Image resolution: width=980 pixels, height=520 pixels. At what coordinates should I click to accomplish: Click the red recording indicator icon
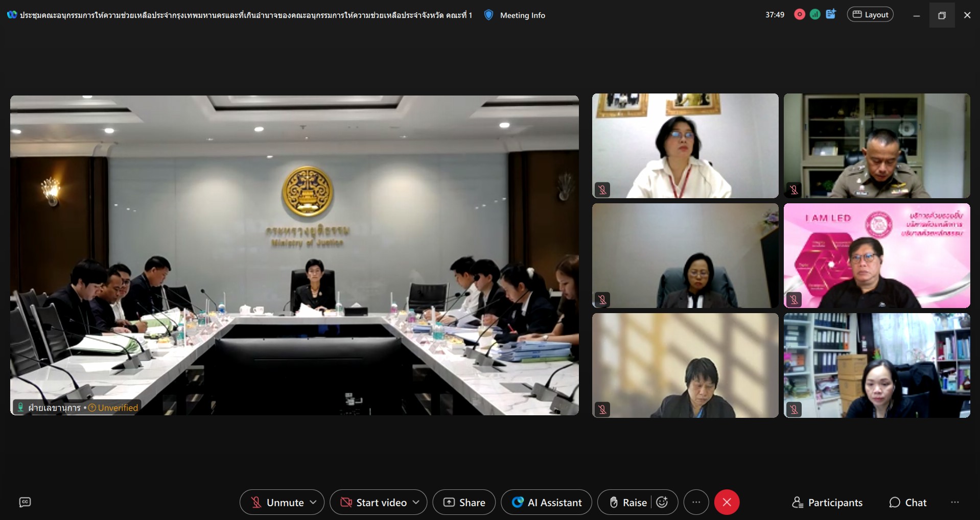[x=800, y=15]
